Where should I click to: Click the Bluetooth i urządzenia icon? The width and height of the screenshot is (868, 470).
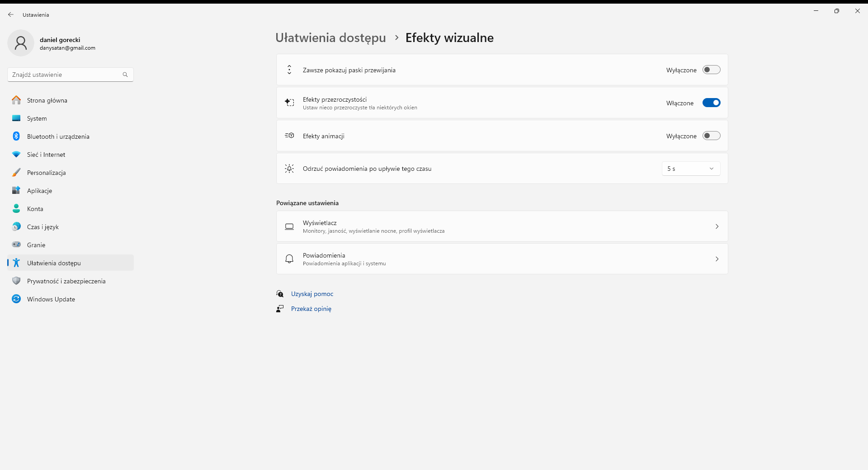(x=16, y=136)
